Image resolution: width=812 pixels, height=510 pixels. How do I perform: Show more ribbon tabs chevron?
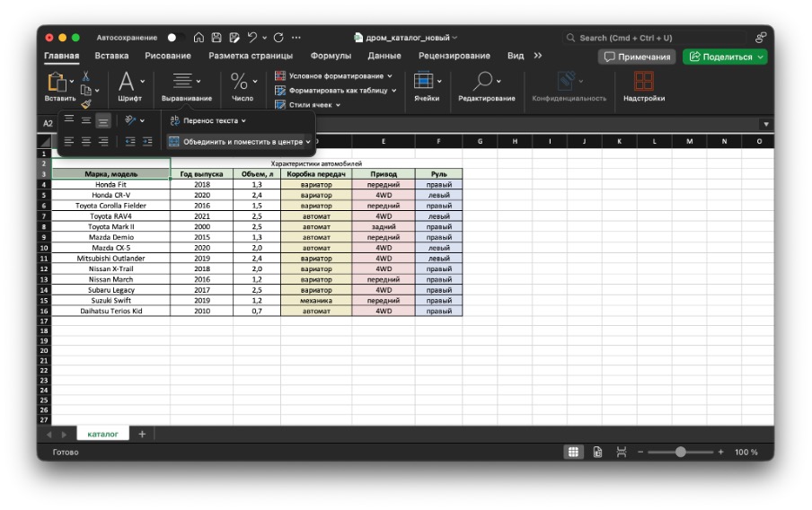pyautogui.click(x=537, y=56)
